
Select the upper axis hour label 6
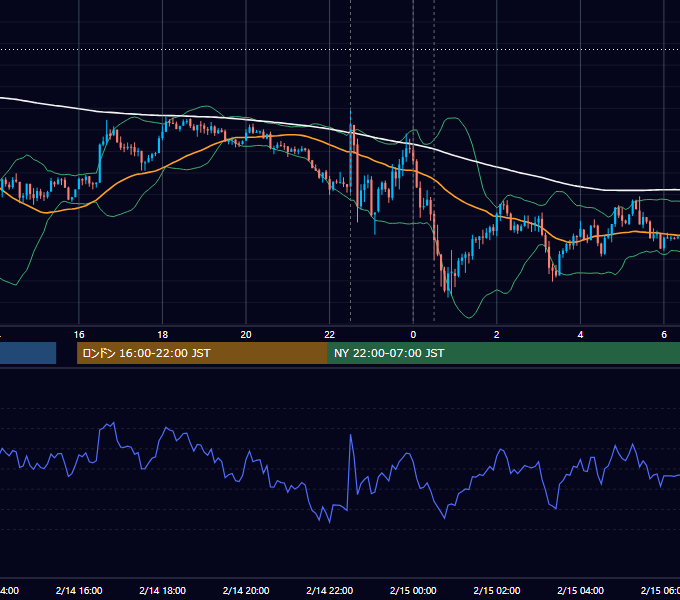664,335
